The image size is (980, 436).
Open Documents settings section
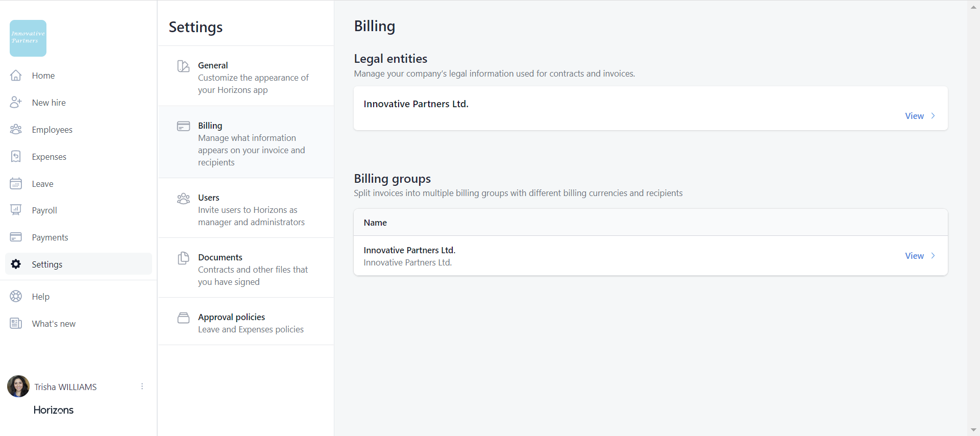pos(246,269)
